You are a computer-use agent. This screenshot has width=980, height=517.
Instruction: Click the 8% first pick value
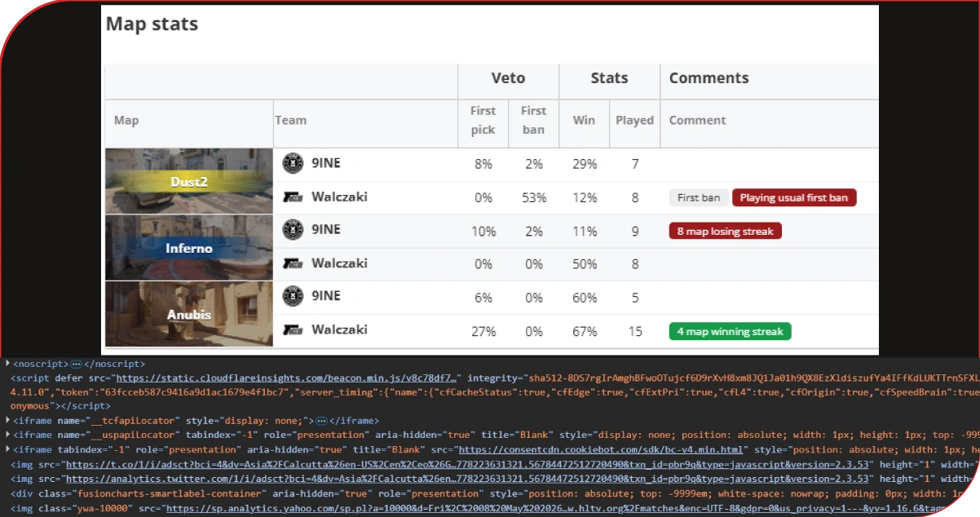(483, 165)
